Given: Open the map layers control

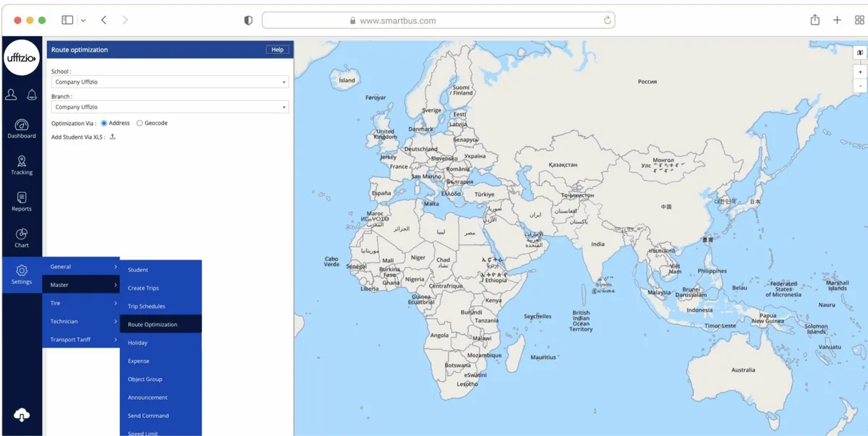Looking at the screenshot, I should (860, 52).
